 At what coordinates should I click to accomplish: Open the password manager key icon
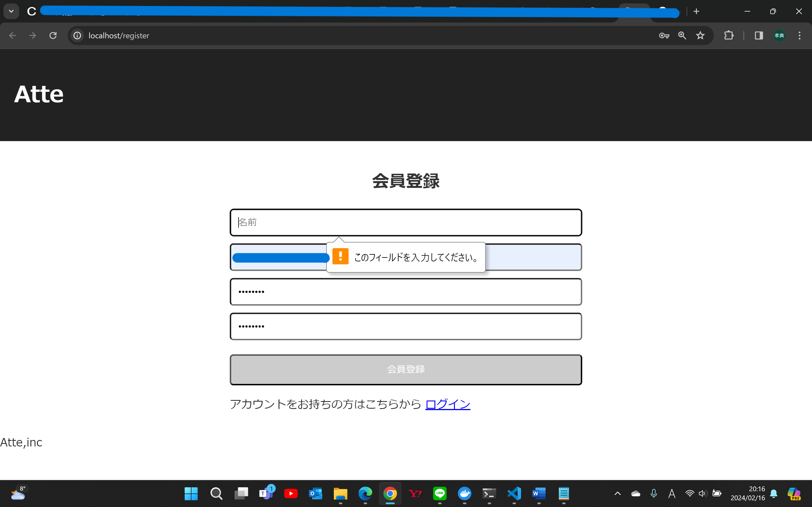pos(664,35)
